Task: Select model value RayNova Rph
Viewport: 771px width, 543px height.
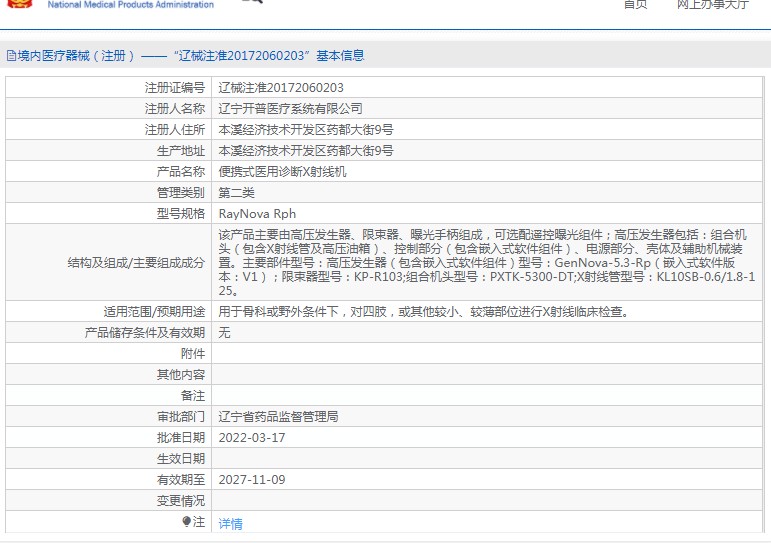Action: pyautogui.click(x=257, y=214)
